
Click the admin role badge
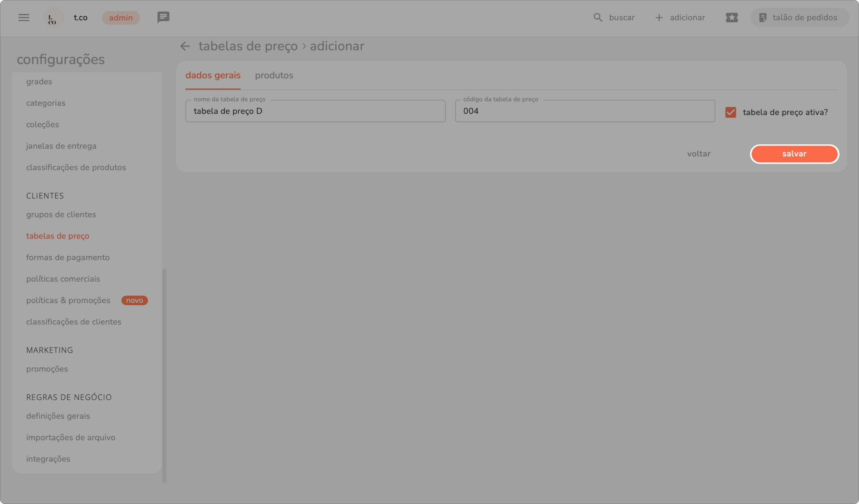121,17
